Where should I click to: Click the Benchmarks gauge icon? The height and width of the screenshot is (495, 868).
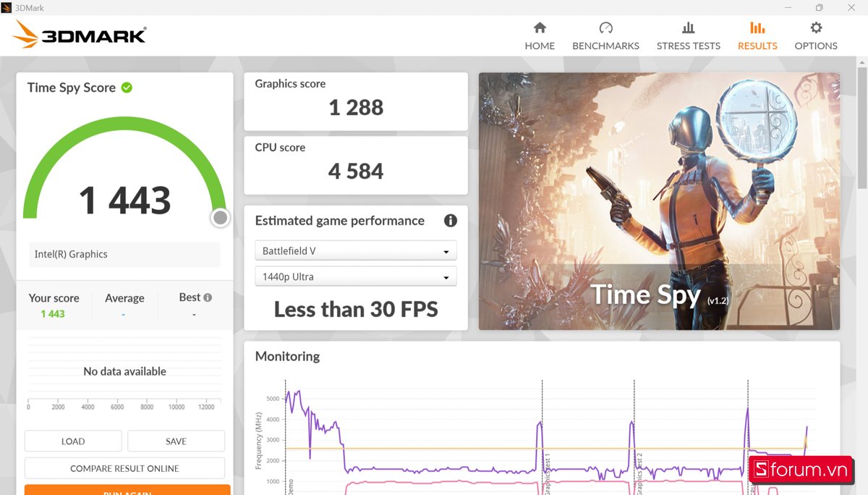[606, 28]
